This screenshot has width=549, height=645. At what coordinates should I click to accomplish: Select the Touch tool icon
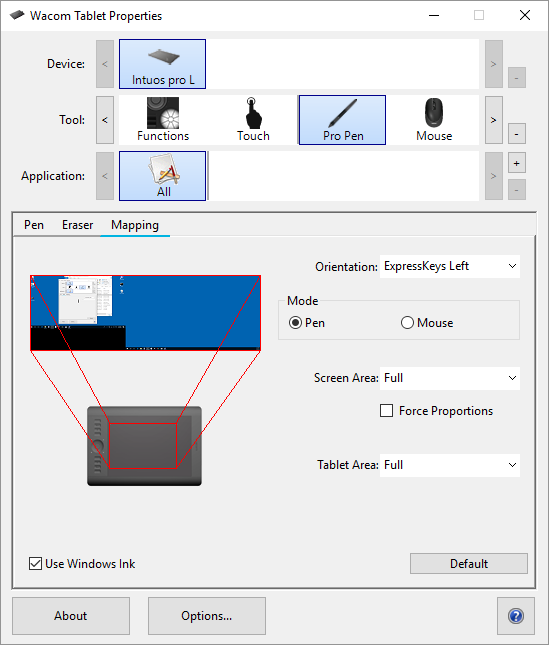click(x=253, y=120)
